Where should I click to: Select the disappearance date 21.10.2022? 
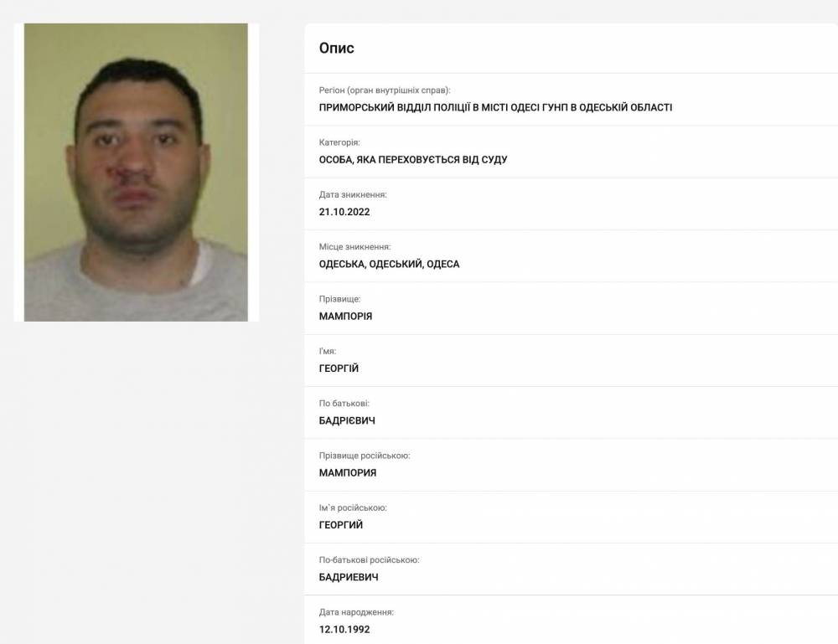click(x=344, y=212)
